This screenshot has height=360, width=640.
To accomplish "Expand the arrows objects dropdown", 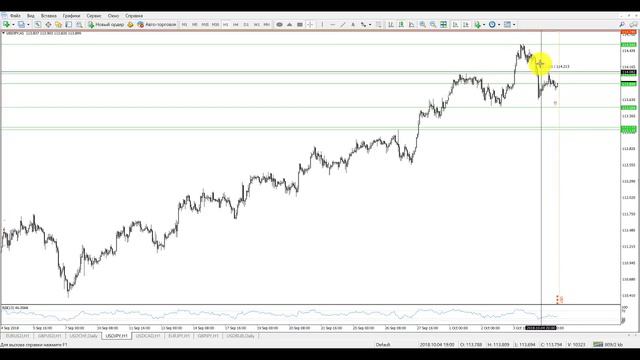I will tap(370, 24).
